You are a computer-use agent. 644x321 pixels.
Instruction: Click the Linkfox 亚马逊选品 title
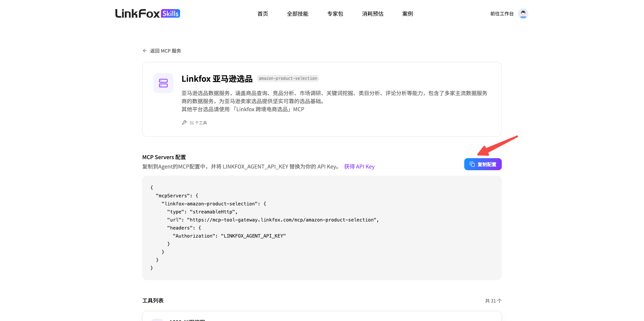coord(217,79)
